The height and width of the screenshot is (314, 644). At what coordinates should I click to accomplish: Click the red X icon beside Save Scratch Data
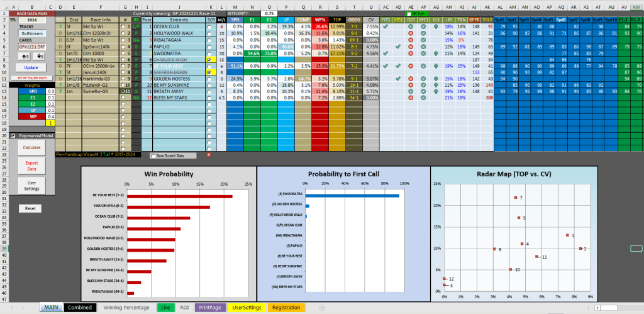(x=209, y=154)
